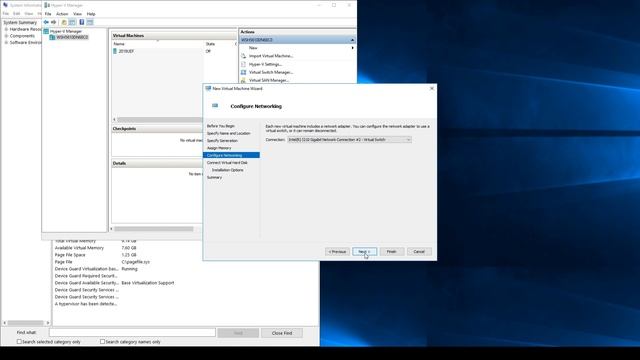Viewport: 640px width, 360px height.
Task: Click the Hyper-V Settings action icon
Action: tap(243, 64)
